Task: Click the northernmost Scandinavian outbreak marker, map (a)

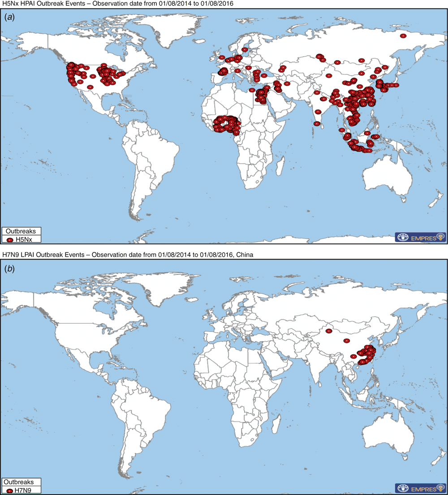Action: 245,50
